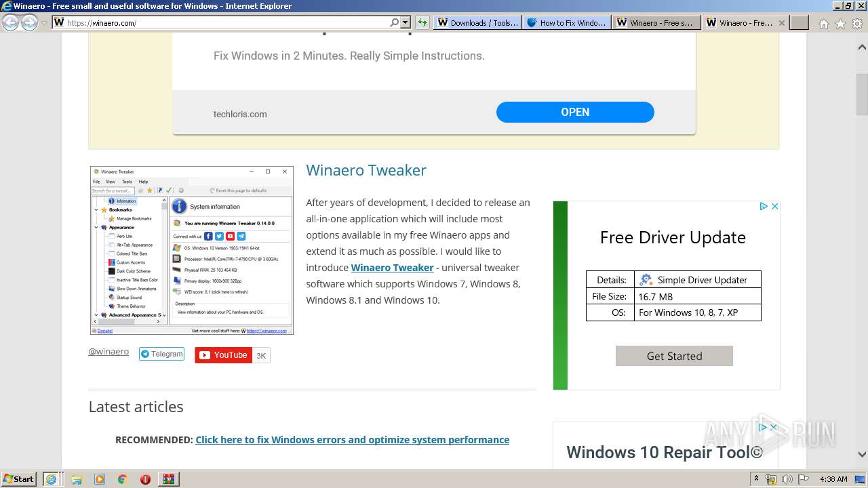
Task: Click the Refresh page icon
Action: [x=422, y=22]
